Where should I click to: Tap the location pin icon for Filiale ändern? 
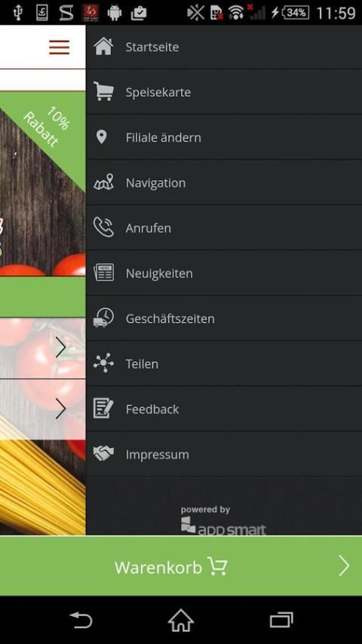tap(101, 136)
